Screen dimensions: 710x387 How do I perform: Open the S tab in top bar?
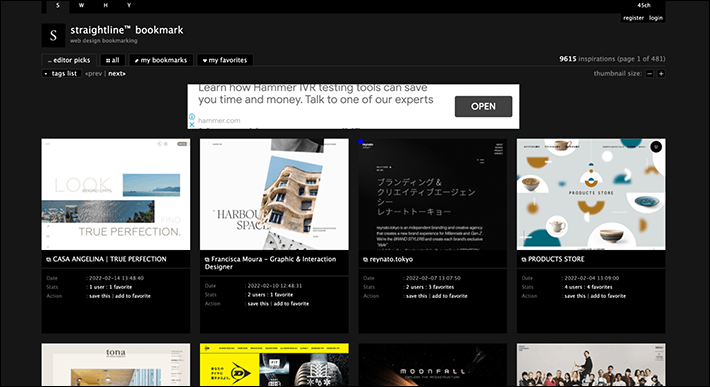pos(58,5)
